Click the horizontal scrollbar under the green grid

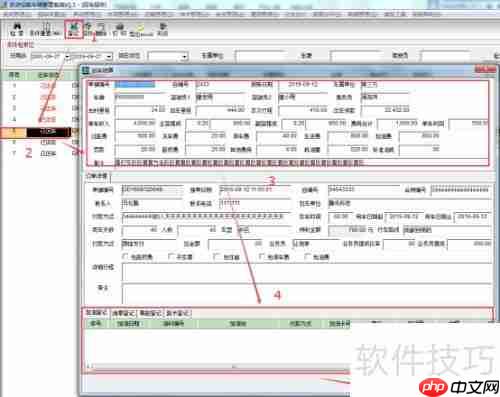click(x=217, y=367)
